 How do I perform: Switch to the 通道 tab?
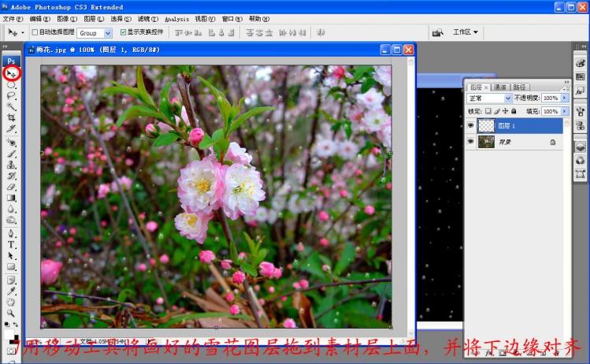tap(500, 87)
